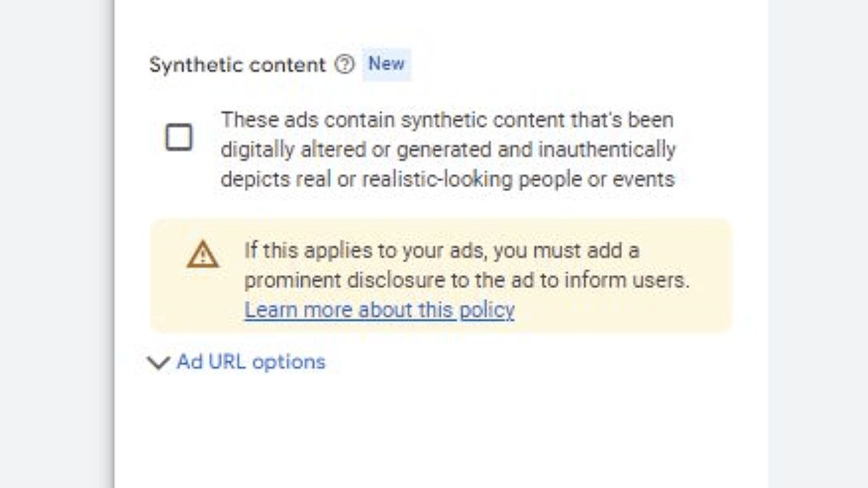The height and width of the screenshot is (488, 868).
Task: Click the down chevron icon beside Ad URL options
Action: (x=158, y=363)
